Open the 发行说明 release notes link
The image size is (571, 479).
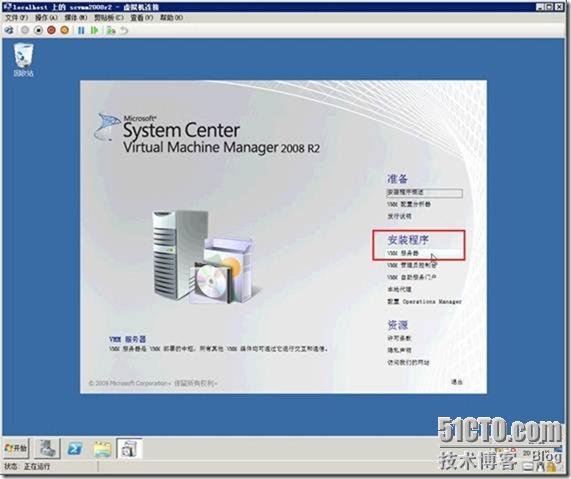coord(399,216)
